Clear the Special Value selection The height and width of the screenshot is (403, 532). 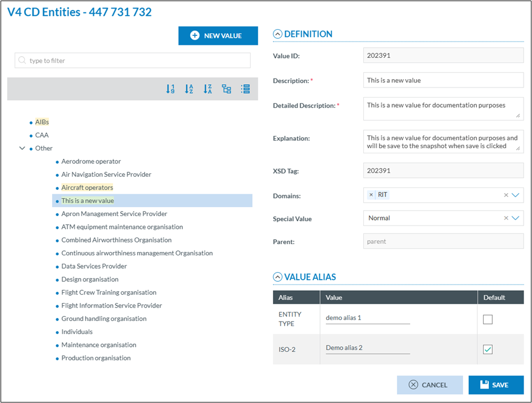[506, 218]
